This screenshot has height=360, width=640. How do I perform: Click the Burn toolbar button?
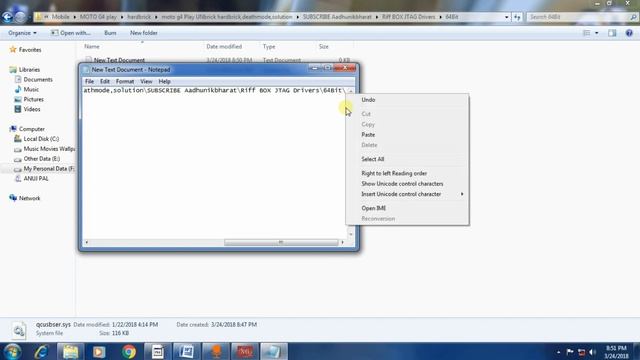coord(110,33)
